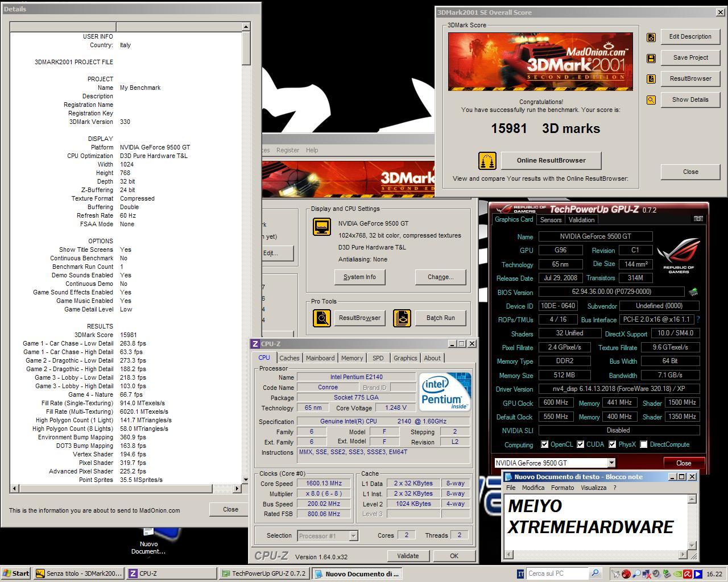Open the Memory tab in CPU-Z
Viewport: 728px width, 582px height.
(x=352, y=358)
